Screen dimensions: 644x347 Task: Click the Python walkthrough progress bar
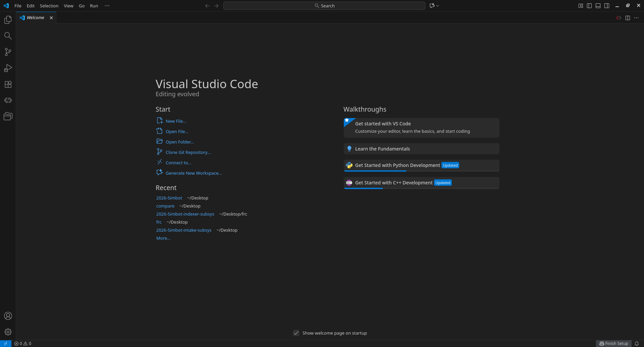pyautogui.click(x=422, y=171)
